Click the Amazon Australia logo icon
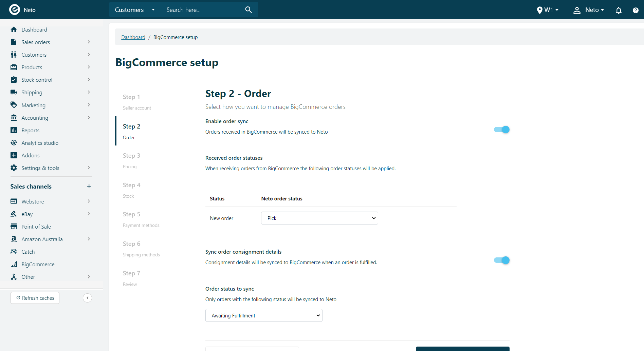The image size is (644, 351). [14, 239]
